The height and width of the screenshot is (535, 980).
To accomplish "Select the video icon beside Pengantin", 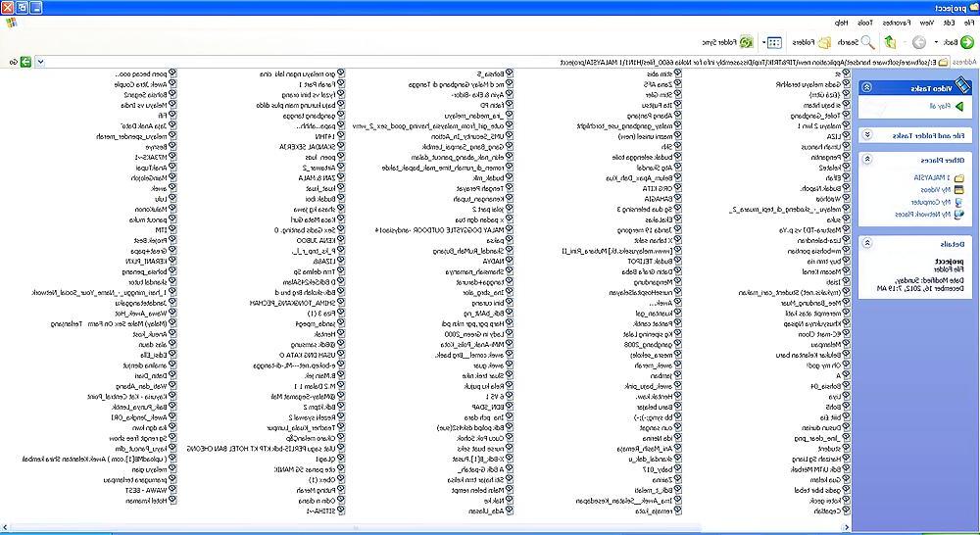I will tap(847, 157).
